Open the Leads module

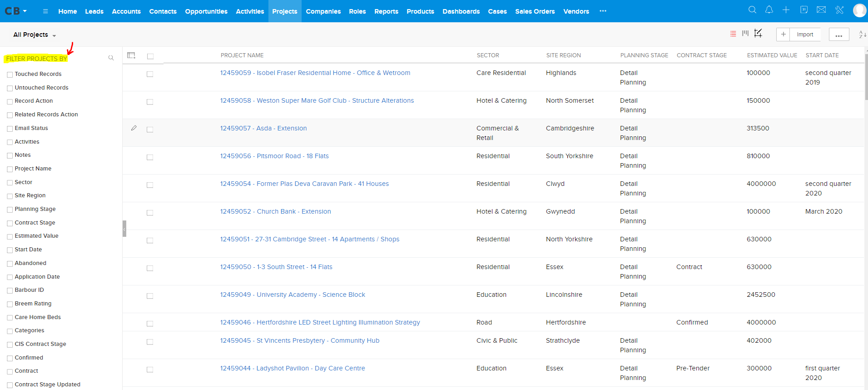(94, 11)
